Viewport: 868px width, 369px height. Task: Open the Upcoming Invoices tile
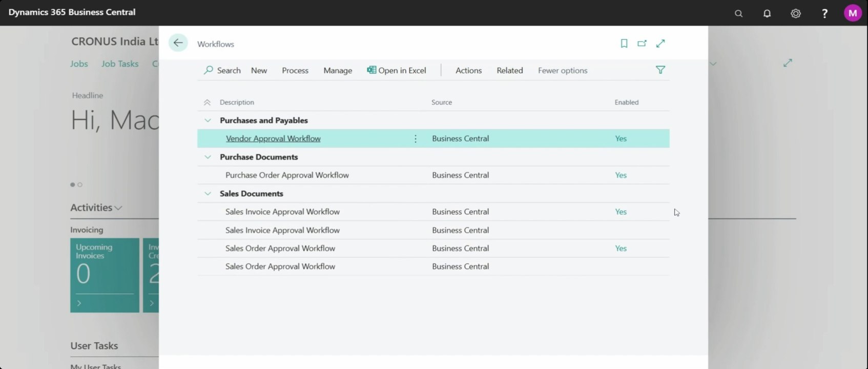point(105,275)
